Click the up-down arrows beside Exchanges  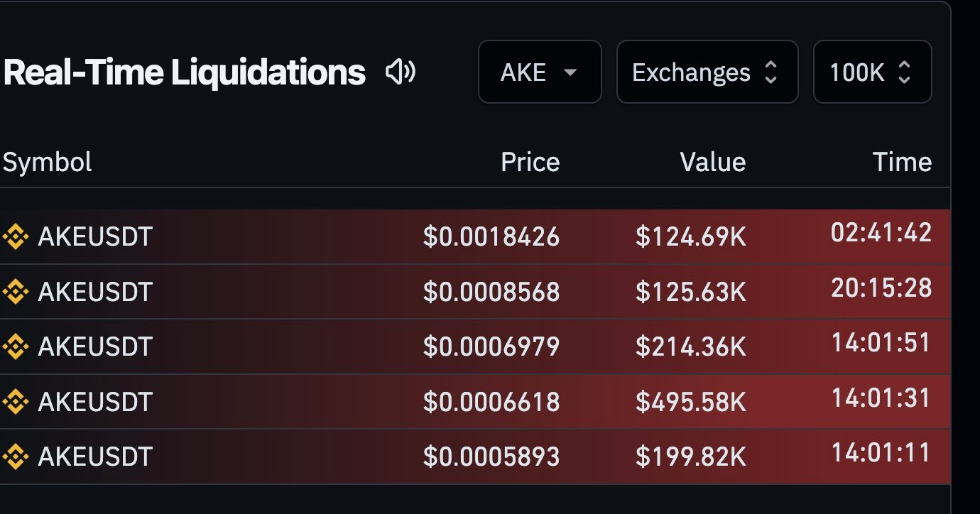(x=771, y=72)
